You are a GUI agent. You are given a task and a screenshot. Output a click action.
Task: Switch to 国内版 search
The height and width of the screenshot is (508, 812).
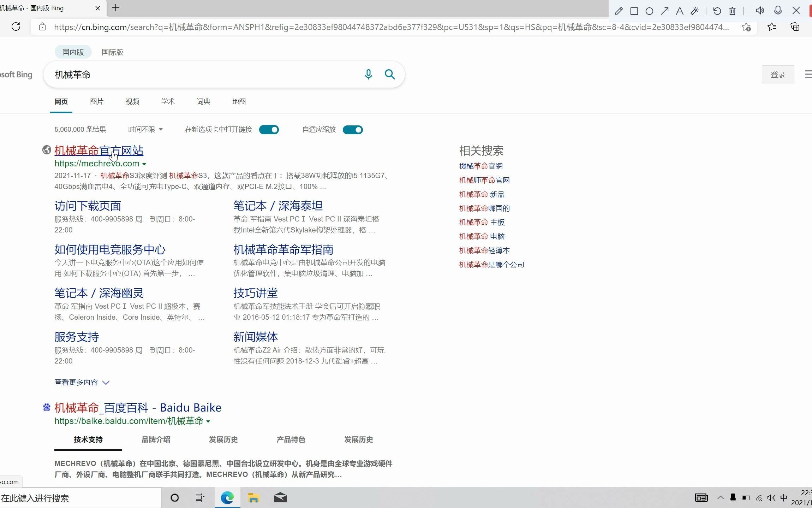[x=73, y=52]
